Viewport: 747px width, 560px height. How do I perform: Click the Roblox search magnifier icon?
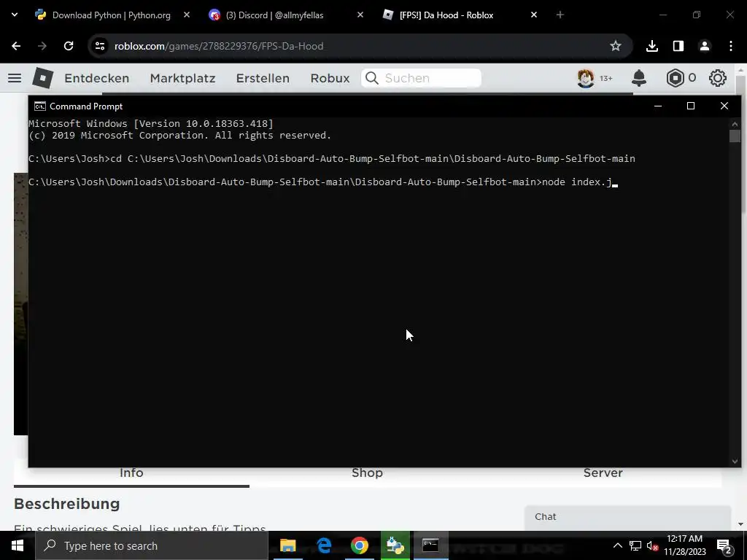[372, 78]
